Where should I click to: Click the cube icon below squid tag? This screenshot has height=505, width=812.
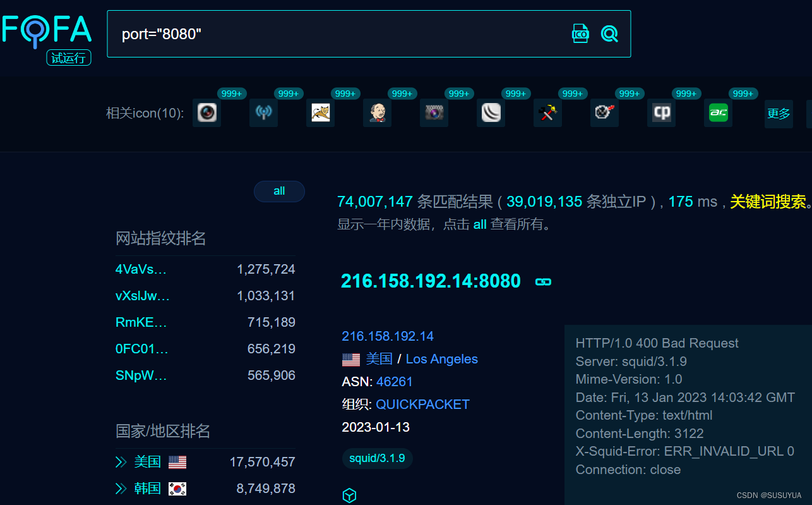349,496
